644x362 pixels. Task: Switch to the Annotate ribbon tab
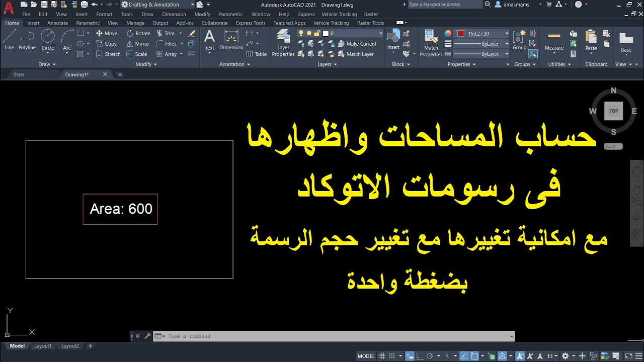(57, 23)
